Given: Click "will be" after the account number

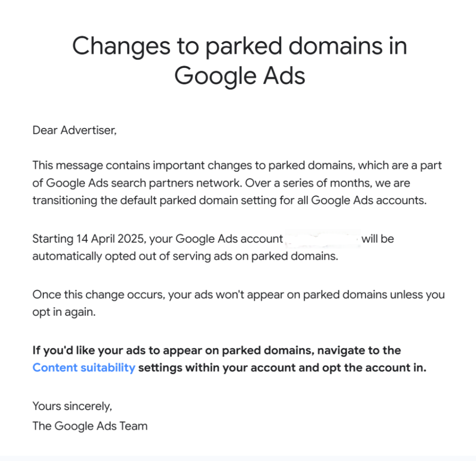Looking at the screenshot, I should (x=377, y=239).
